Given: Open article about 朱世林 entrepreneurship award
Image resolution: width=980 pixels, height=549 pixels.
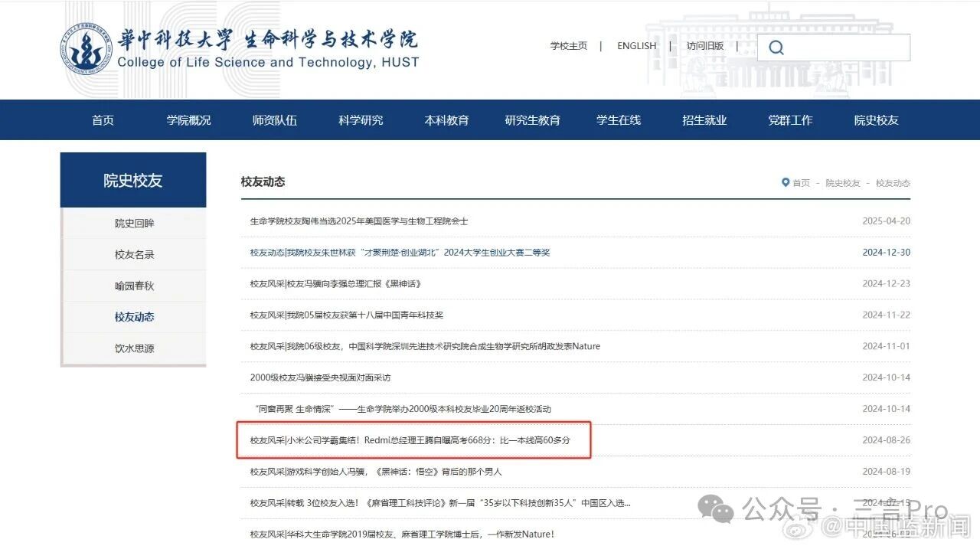Looking at the screenshot, I should 400,253.
